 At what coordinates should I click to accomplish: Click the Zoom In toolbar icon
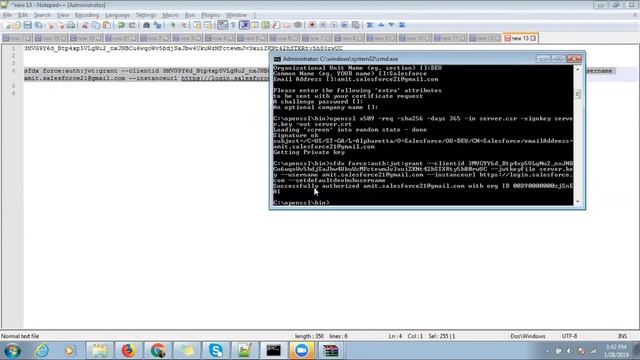point(172,25)
